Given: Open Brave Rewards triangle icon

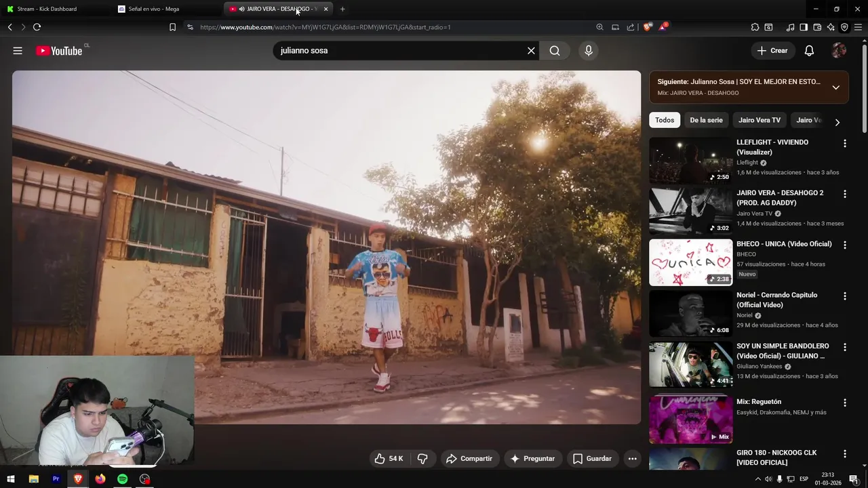Looking at the screenshot, I should pyautogui.click(x=663, y=27).
